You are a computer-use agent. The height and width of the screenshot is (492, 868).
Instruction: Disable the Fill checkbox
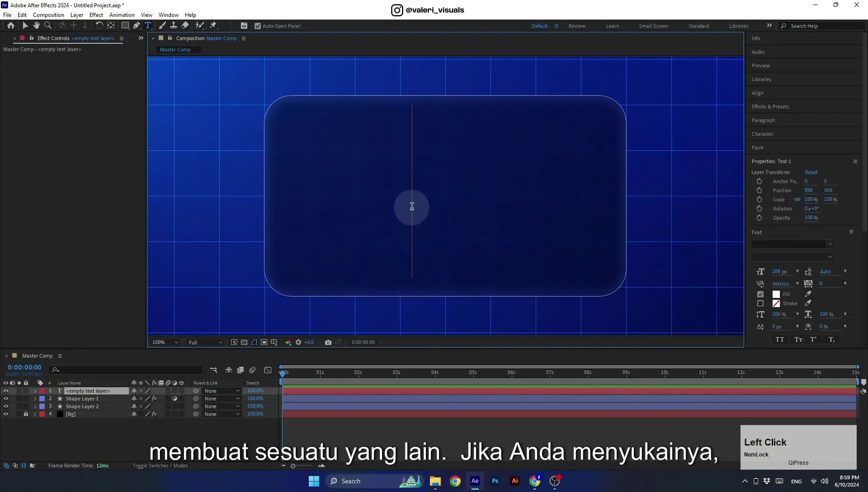[x=760, y=294]
